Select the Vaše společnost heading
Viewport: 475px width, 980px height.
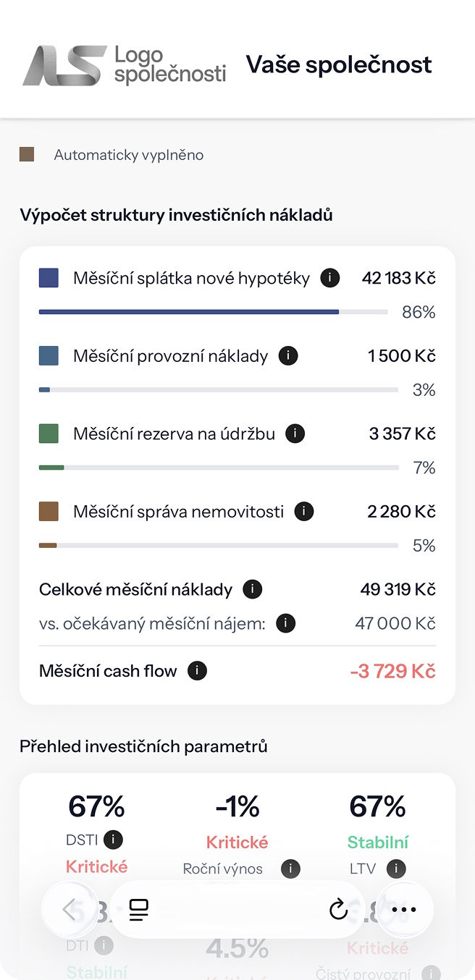pyautogui.click(x=339, y=64)
